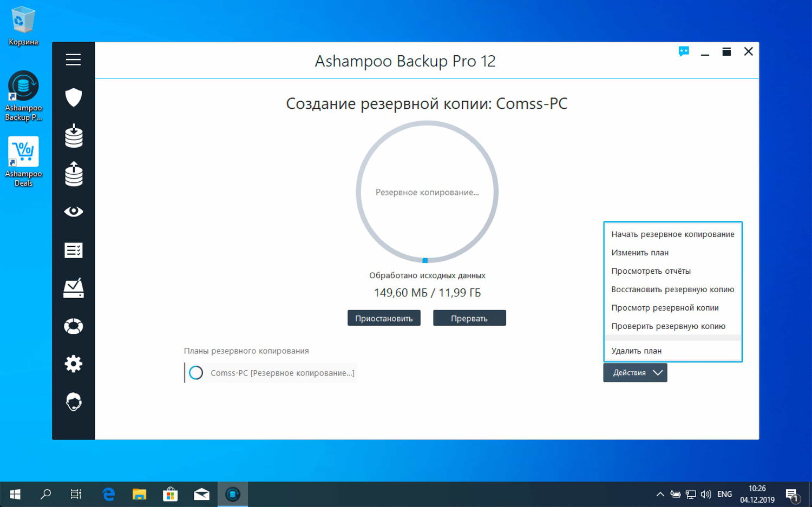812x507 pixels.
Task: Open the volume speaker tray icon
Action: (706, 494)
